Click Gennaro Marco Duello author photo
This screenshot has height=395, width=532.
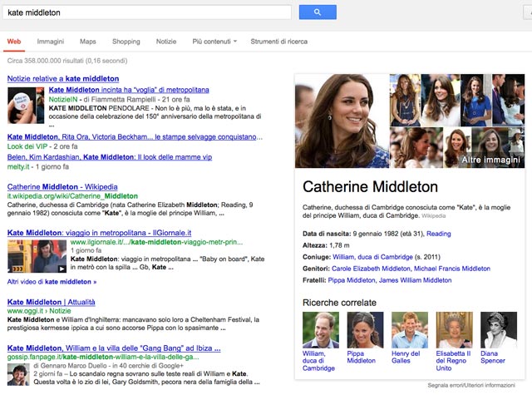coord(18,375)
